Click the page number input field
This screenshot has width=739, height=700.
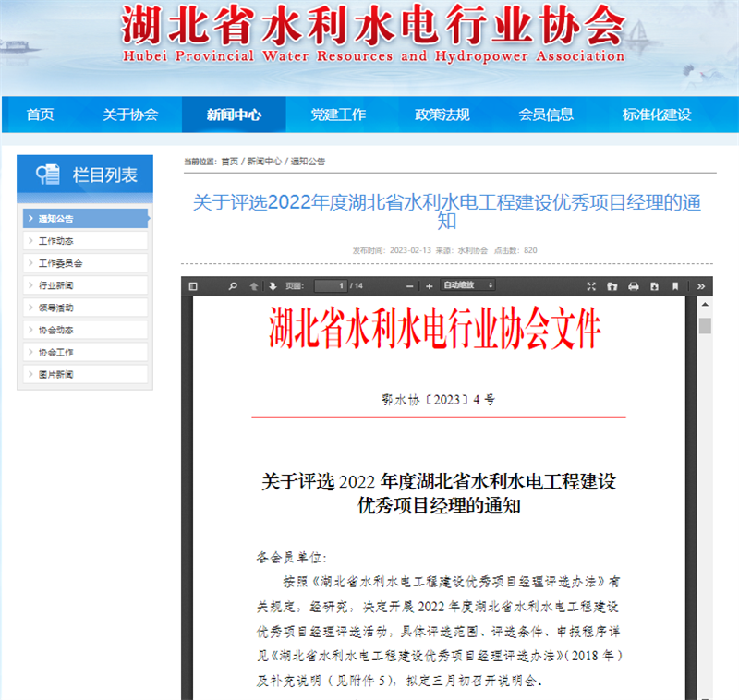pyautogui.click(x=331, y=285)
